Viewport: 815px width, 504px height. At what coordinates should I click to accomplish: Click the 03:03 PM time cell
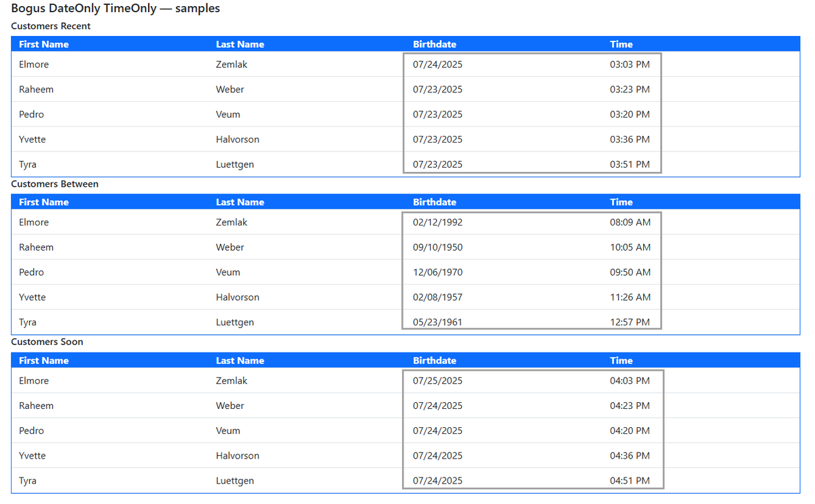pyautogui.click(x=630, y=65)
